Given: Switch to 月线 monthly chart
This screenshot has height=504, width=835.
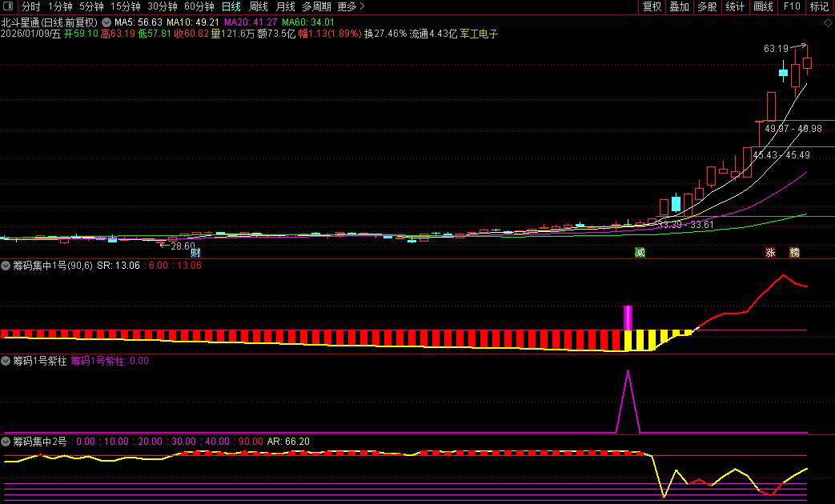Looking at the screenshot, I should [286, 6].
